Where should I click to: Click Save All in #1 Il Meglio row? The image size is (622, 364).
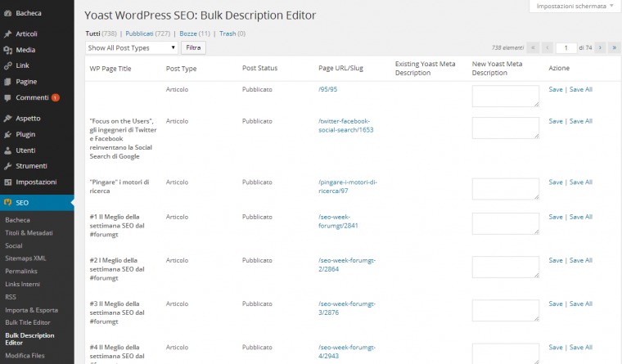click(x=581, y=217)
